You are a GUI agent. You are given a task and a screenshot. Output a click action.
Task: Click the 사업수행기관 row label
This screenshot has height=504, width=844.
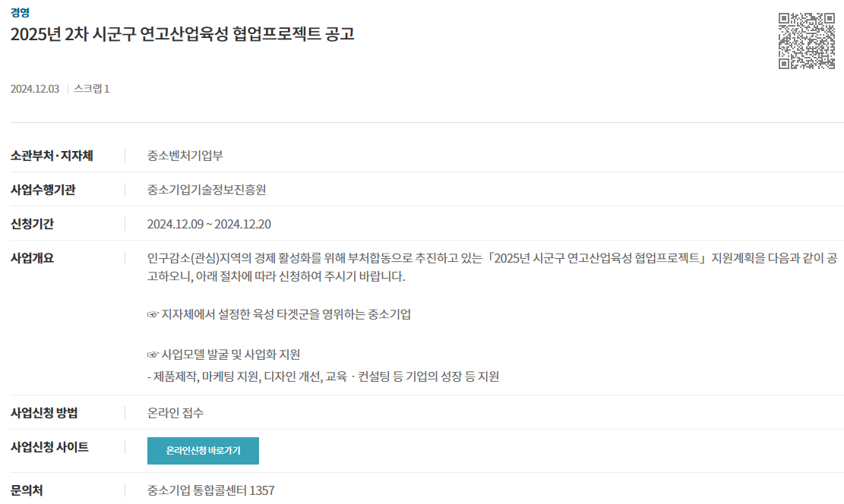(43, 190)
